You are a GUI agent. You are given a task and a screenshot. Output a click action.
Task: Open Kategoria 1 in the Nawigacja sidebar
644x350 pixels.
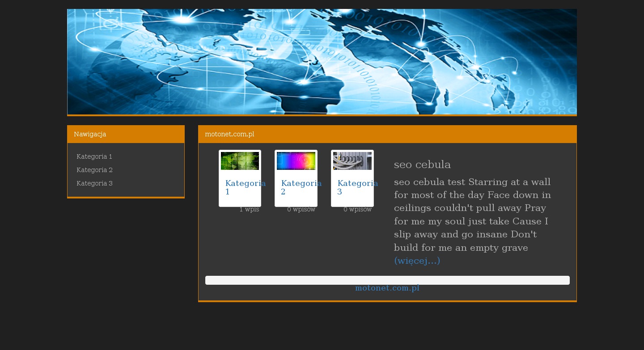(x=94, y=156)
